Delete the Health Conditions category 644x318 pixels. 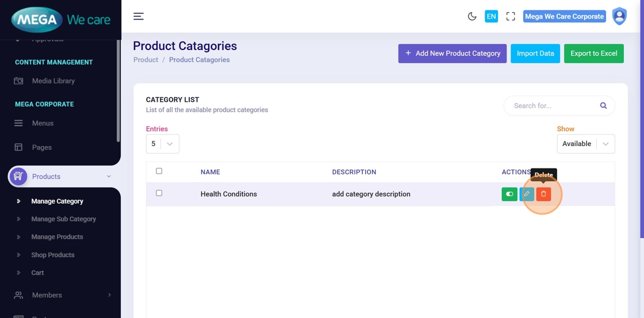(x=543, y=194)
